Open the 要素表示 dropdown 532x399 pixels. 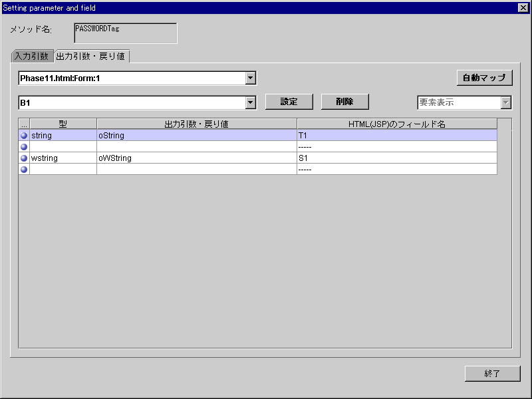click(x=505, y=102)
